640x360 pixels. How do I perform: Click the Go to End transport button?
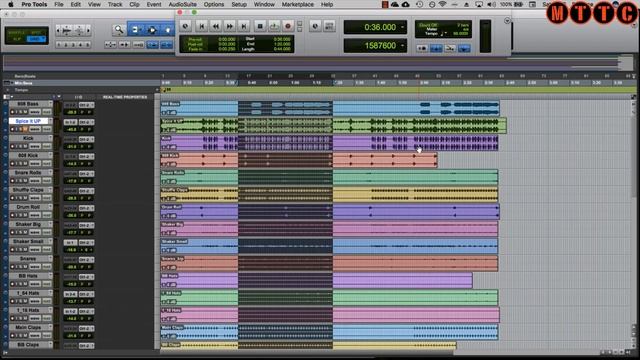click(x=244, y=26)
